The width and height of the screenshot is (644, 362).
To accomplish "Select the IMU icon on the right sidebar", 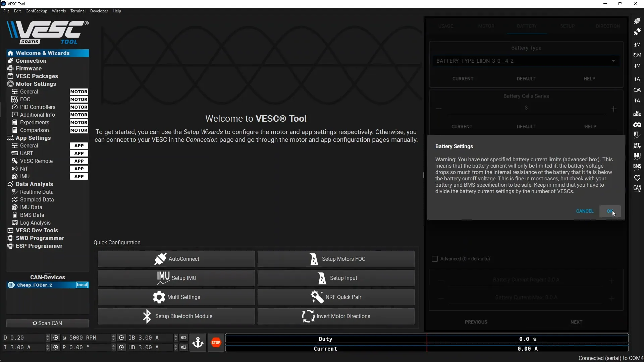I will point(638,156).
